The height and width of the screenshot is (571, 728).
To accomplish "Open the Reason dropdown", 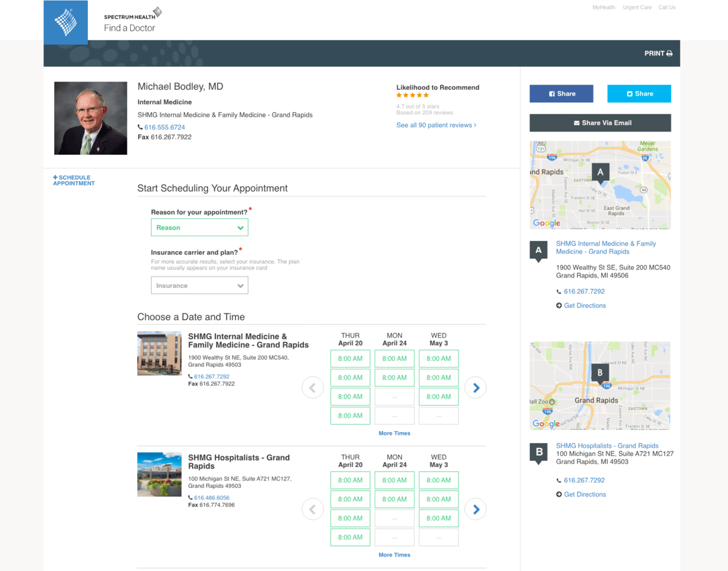I will (x=199, y=227).
